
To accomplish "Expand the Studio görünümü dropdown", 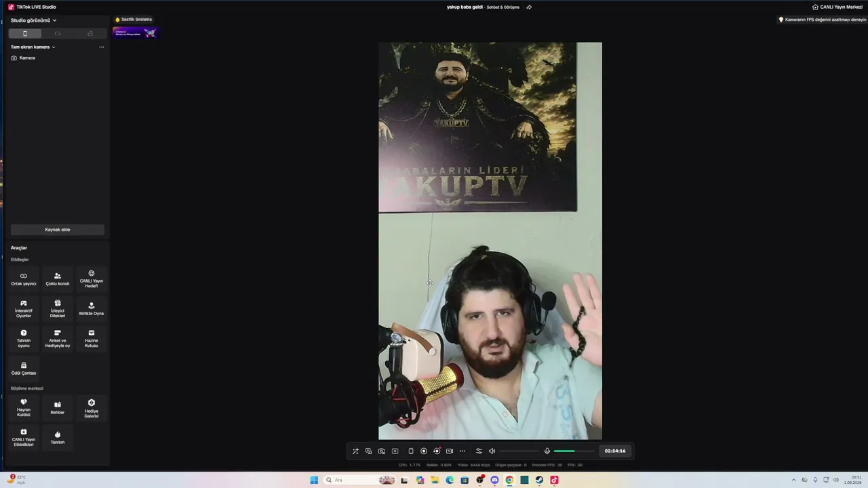I will pos(33,20).
